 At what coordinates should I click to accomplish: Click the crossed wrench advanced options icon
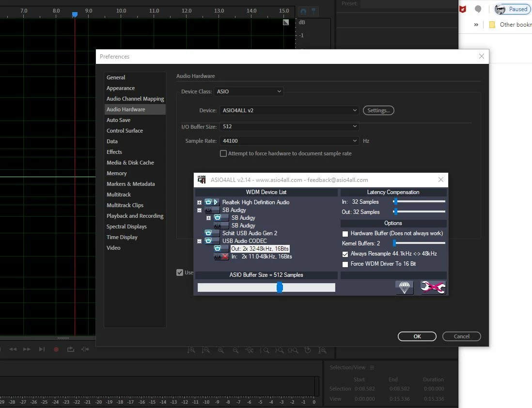pos(433,287)
